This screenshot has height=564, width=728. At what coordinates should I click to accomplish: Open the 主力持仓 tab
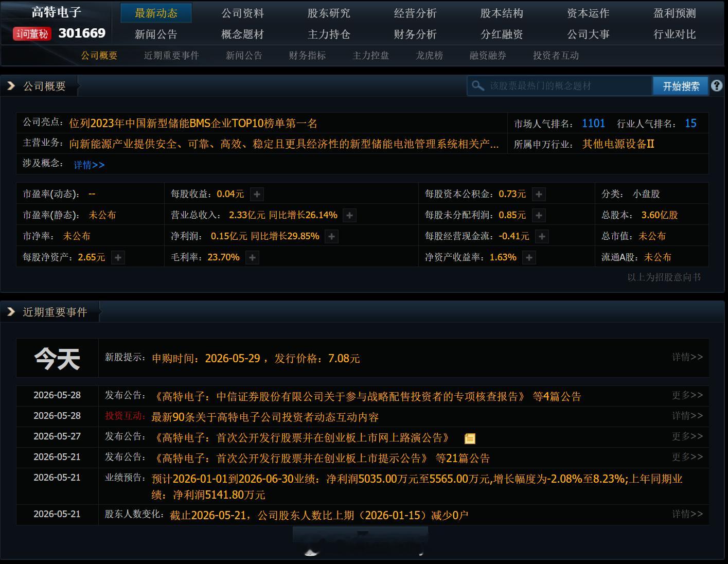329,34
